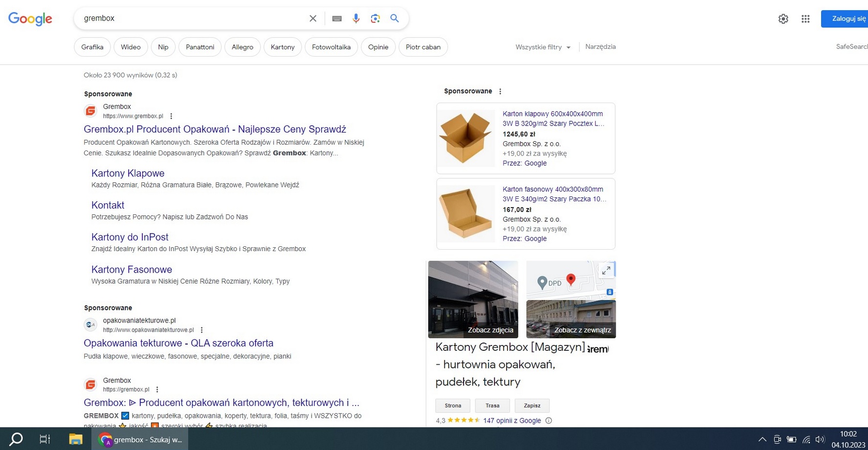The width and height of the screenshot is (868, 450).
Task: Start voice search with microphone
Action: tap(356, 19)
